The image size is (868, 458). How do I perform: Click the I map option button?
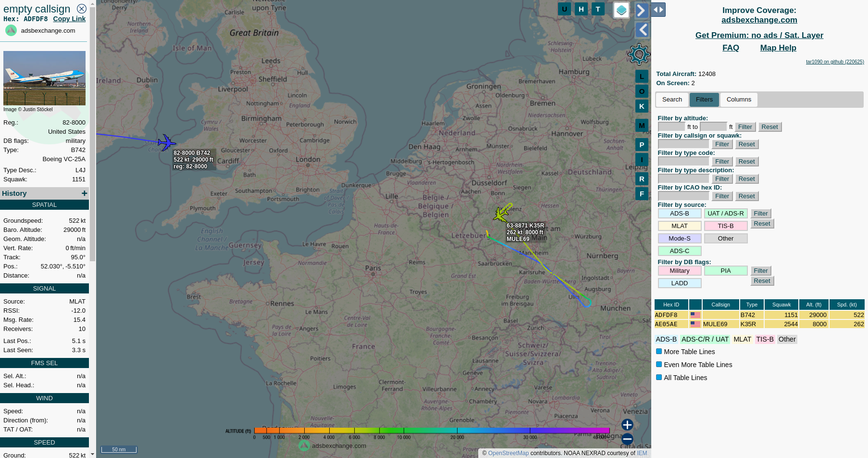point(642,159)
